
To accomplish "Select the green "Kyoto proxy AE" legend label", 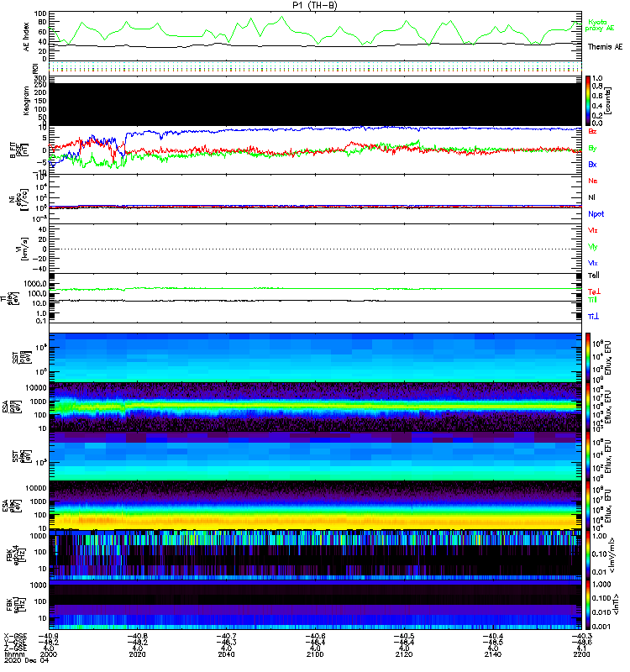I will (x=600, y=25).
